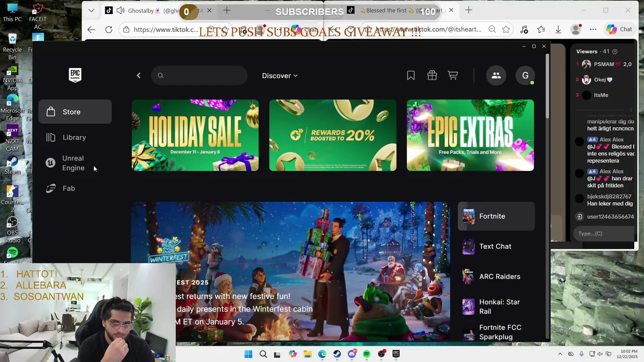This screenshot has height=362, width=644.
Task: Open Discord from the taskbar
Action: click(x=352, y=354)
